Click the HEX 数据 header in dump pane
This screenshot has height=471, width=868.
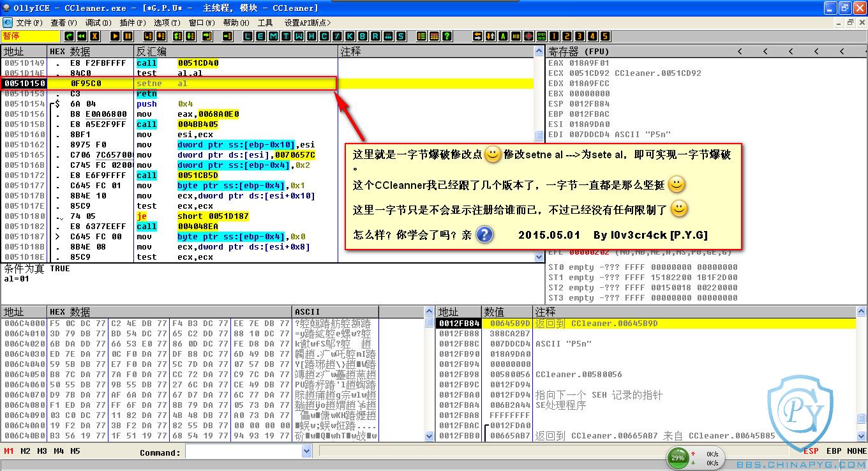click(170, 312)
